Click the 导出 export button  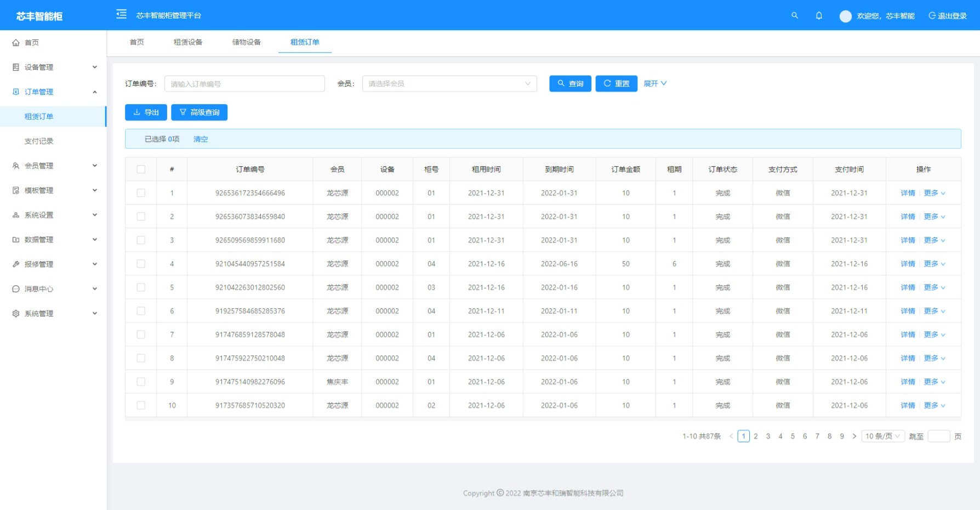pos(146,112)
